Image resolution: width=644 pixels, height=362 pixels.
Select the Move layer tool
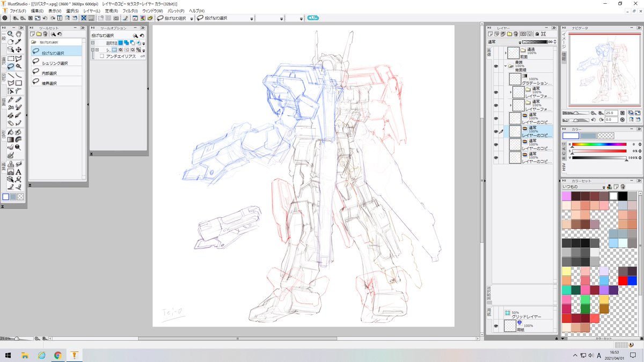coord(18,49)
